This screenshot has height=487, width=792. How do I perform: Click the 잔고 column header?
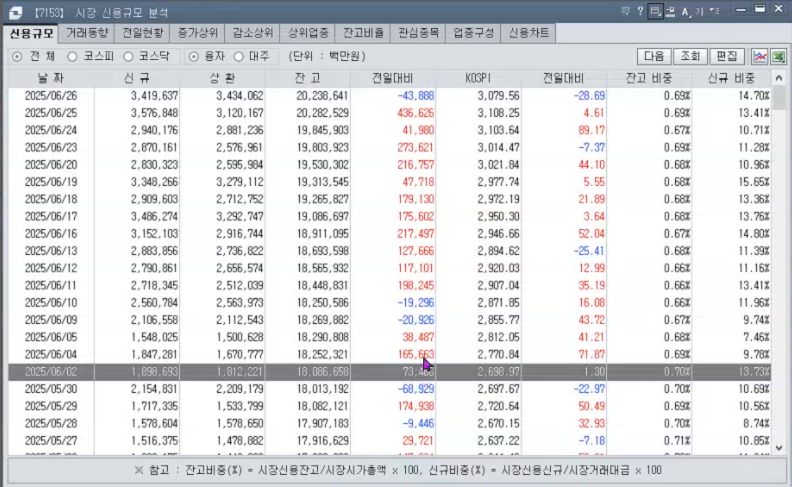coord(308,78)
